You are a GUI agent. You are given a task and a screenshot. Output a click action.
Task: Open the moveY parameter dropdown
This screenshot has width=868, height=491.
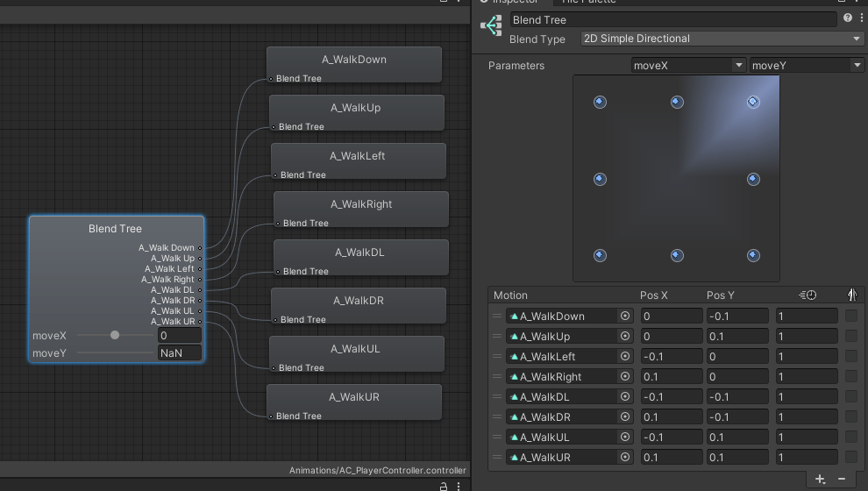coord(807,66)
